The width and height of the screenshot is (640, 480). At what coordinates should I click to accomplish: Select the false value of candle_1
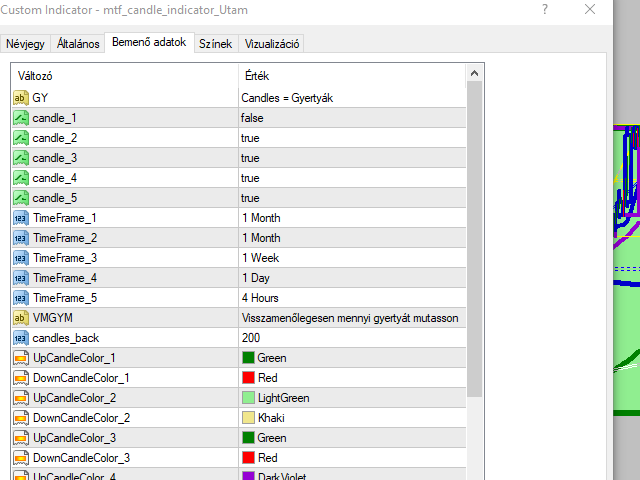pyautogui.click(x=252, y=118)
